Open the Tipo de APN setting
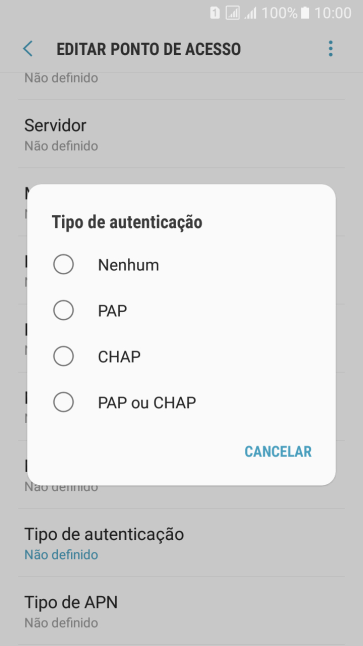The width and height of the screenshot is (363, 646). pyautogui.click(x=181, y=611)
